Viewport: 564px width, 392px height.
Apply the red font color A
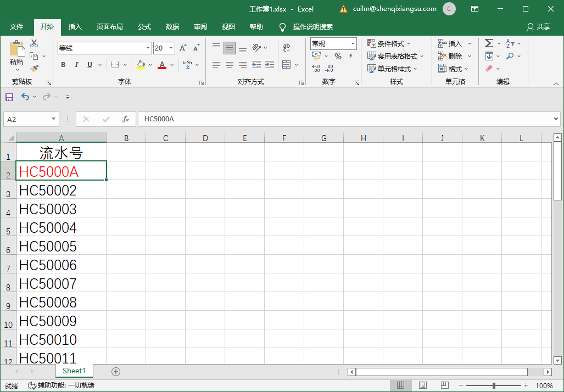click(162, 65)
